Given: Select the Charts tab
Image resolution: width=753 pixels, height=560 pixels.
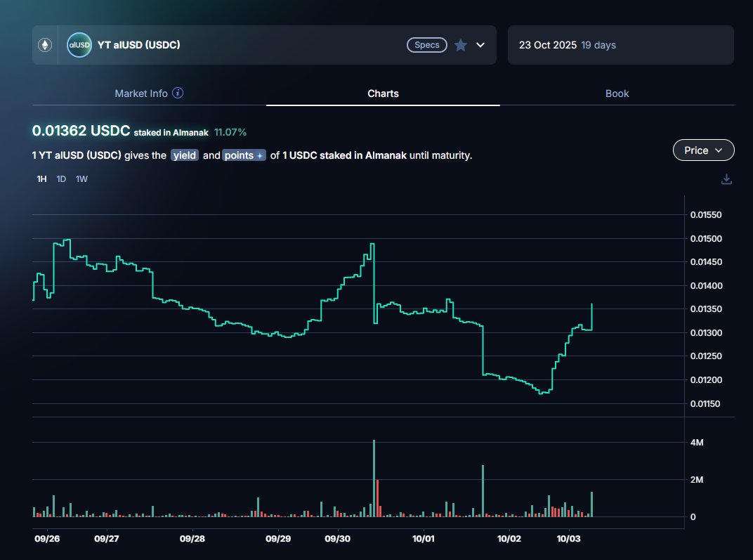Looking at the screenshot, I should (383, 93).
